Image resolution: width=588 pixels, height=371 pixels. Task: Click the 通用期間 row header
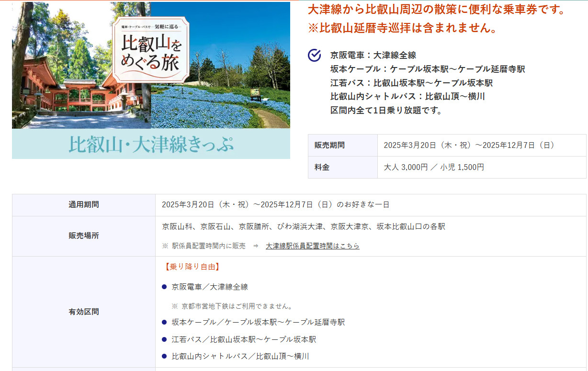[84, 204]
